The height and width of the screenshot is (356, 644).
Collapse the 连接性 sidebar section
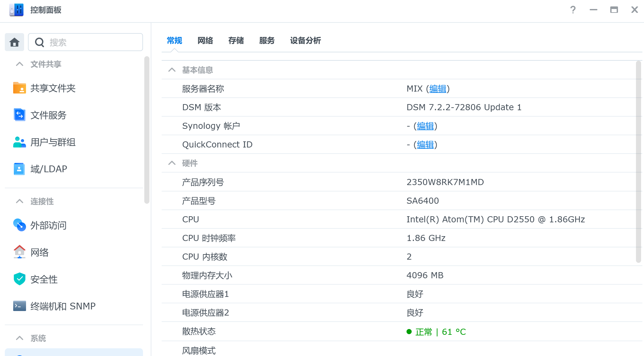coord(20,201)
